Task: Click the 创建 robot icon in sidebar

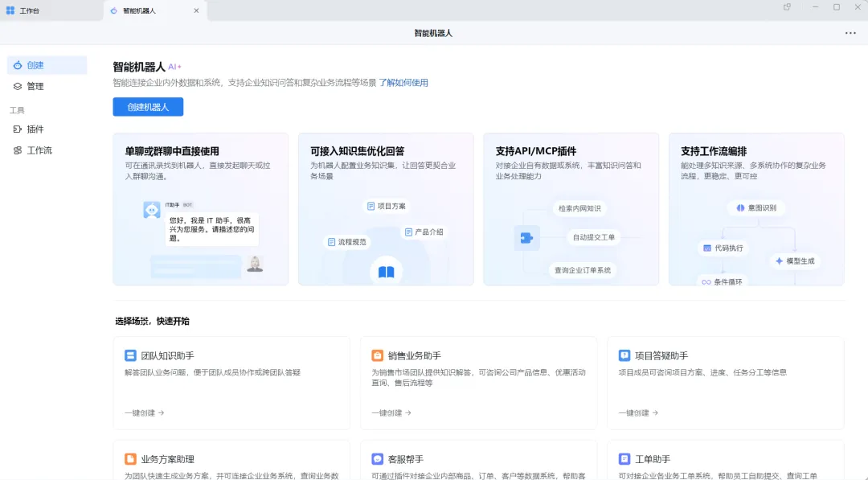Action: tap(18, 65)
